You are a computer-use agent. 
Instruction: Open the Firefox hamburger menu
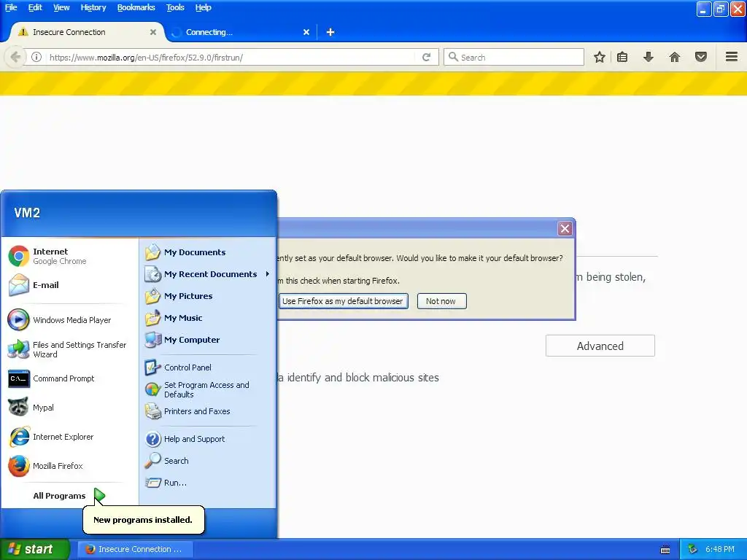coord(732,58)
